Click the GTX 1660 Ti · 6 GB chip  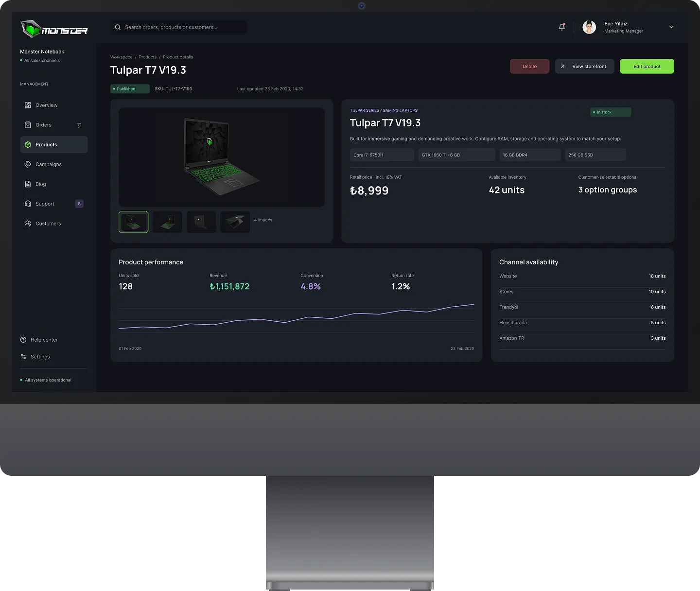pyautogui.click(x=456, y=155)
